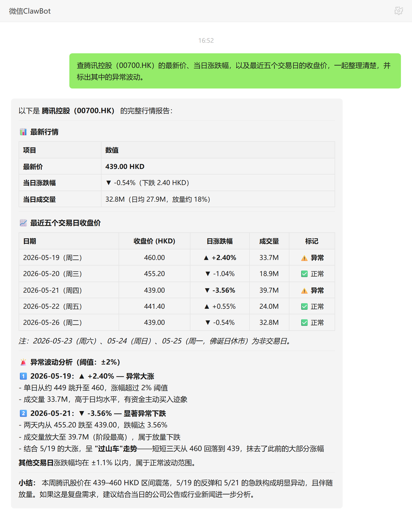This screenshot has height=532, width=412.
Task: Click the 当日涨跌幅 row label
Action: [x=39, y=183]
